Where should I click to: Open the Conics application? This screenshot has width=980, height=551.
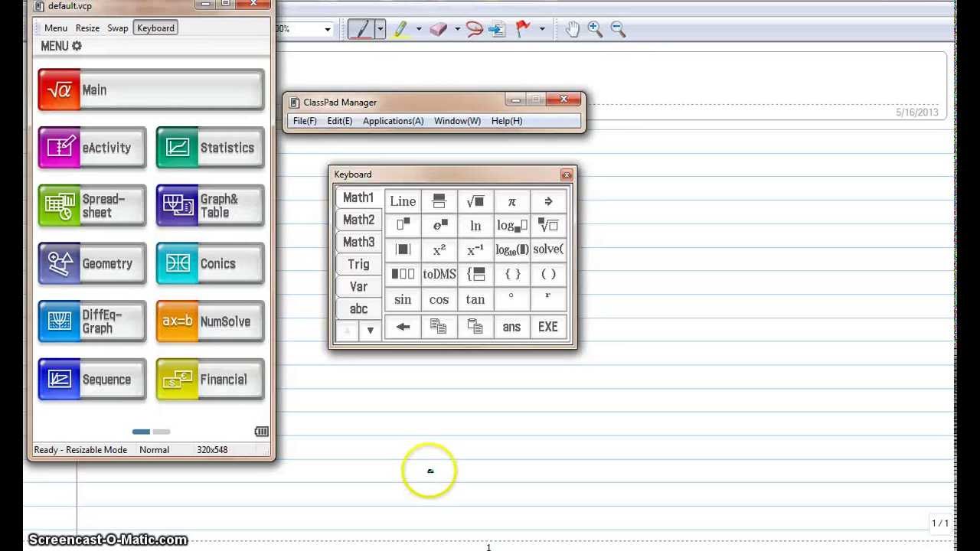coord(210,263)
